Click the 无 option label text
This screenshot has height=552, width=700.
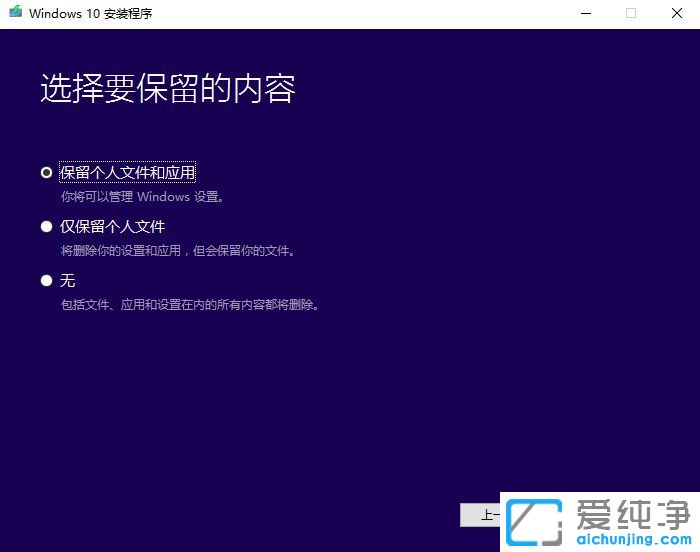(68, 280)
